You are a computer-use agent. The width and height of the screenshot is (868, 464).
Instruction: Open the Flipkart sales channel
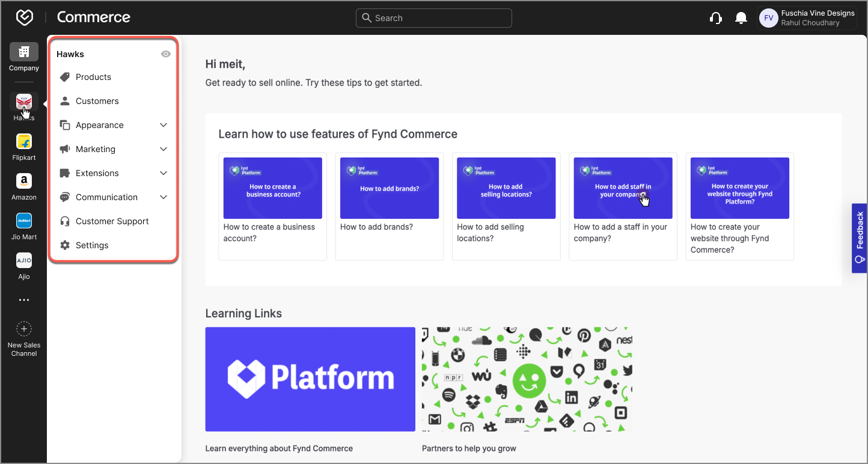pyautogui.click(x=23, y=142)
